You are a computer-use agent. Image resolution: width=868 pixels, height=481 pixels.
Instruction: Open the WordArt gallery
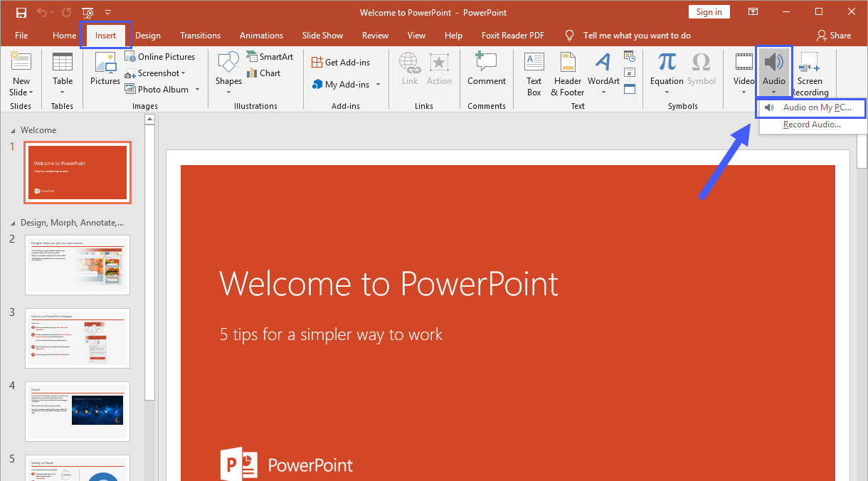click(x=603, y=74)
